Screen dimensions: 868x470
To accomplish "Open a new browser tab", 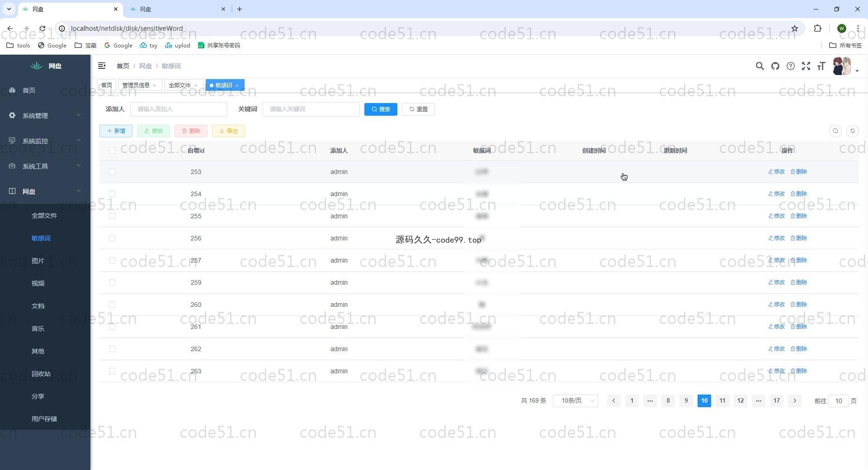I will pyautogui.click(x=240, y=9).
